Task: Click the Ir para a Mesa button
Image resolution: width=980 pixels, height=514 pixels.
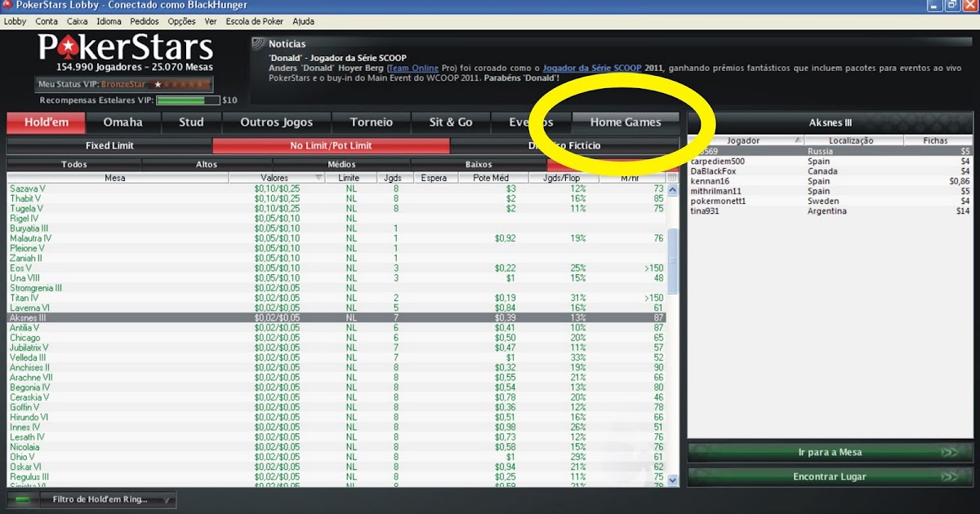Action: coord(830,452)
